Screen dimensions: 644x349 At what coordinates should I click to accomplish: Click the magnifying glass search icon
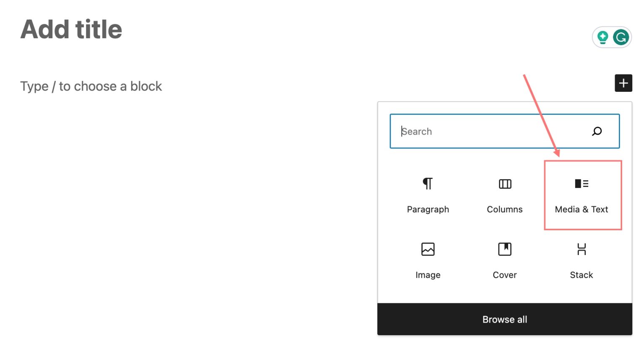(x=596, y=131)
